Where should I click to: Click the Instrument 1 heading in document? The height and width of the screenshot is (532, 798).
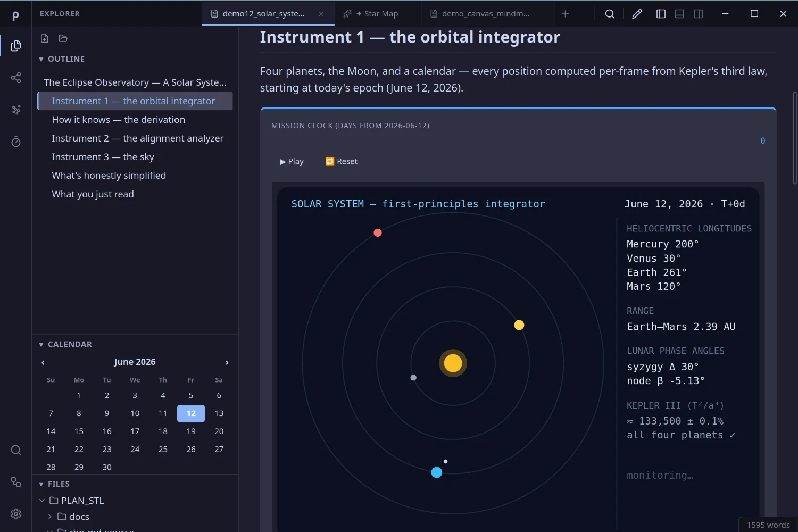tap(410, 37)
